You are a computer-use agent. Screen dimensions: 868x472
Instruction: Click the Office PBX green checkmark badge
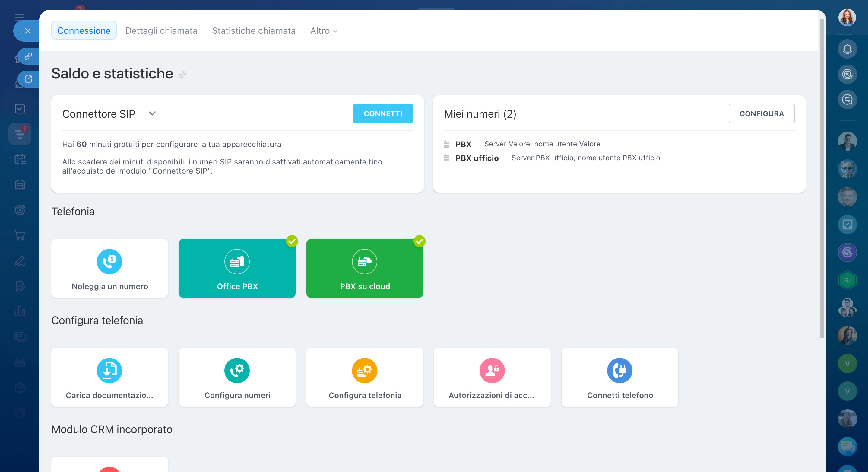(292, 241)
